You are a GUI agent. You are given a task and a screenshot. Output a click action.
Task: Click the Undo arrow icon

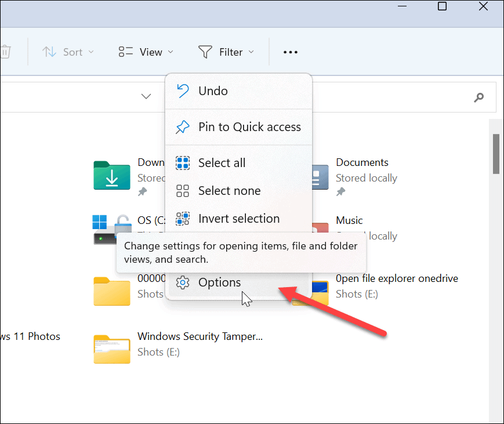[x=183, y=91]
